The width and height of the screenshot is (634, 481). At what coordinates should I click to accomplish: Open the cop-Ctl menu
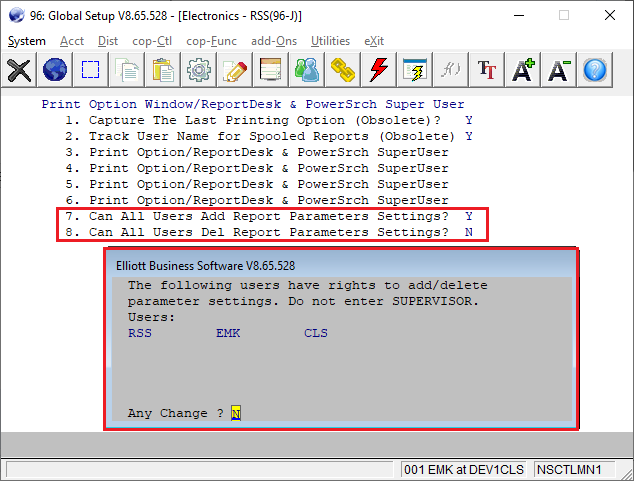coord(152,41)
